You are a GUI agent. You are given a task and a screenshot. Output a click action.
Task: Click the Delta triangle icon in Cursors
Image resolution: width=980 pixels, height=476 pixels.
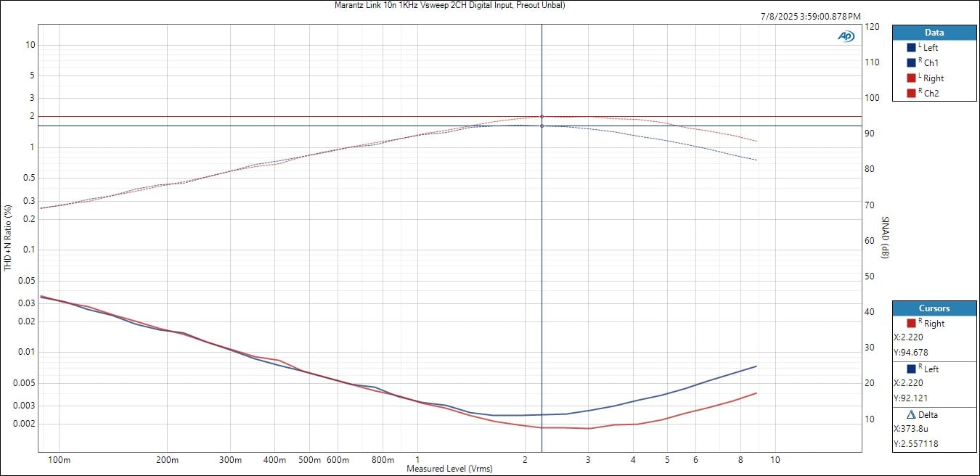[912, 415]
